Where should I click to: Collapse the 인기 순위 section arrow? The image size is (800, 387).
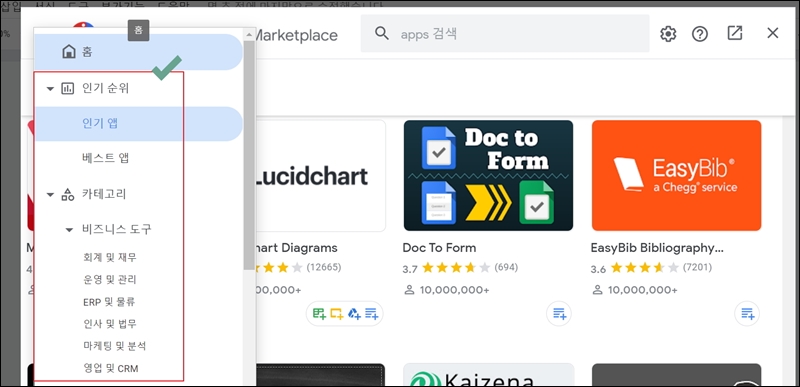point(50,89)
